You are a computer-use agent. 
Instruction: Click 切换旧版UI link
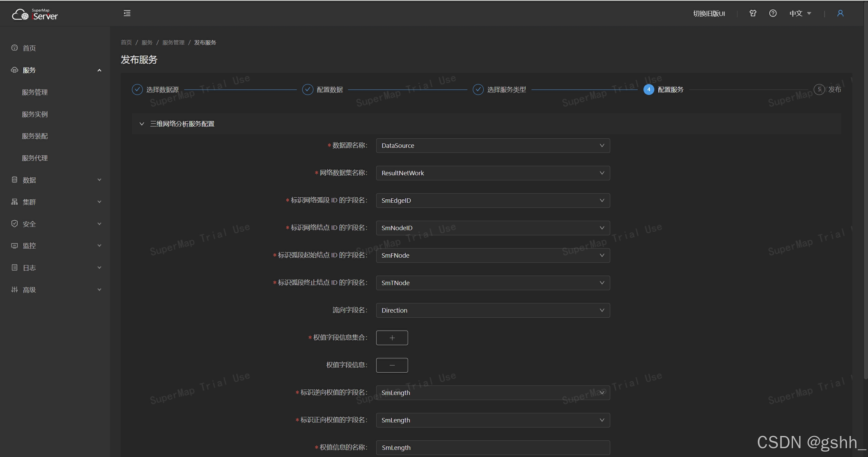tap(709, 14)
